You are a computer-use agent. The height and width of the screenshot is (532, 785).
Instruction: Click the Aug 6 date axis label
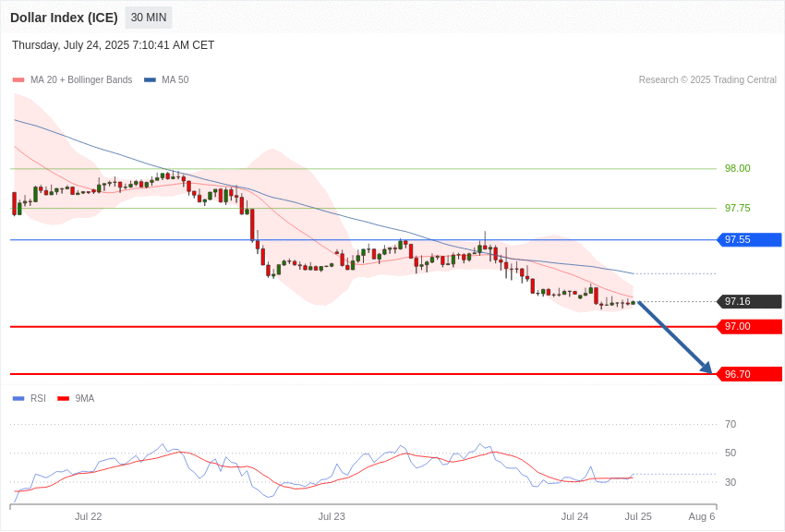coord(702,516)
